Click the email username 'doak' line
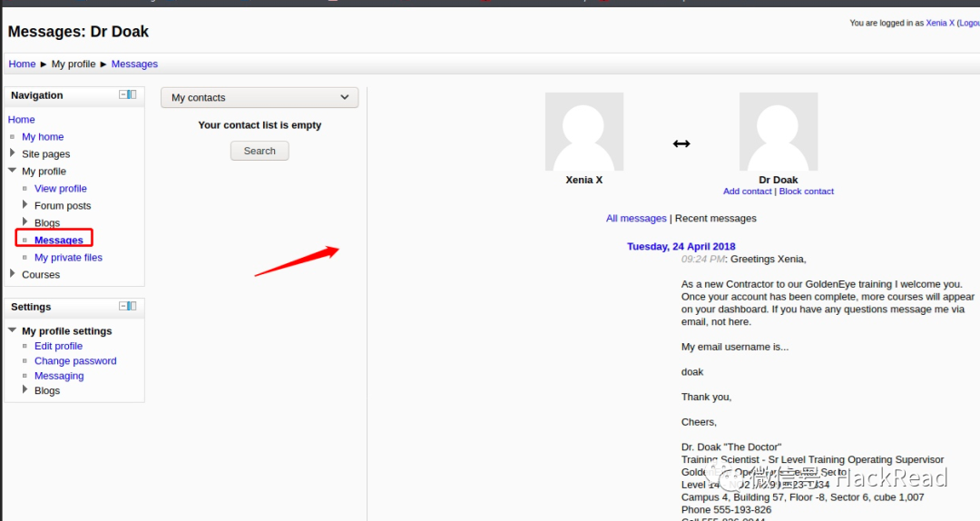 (691, 371)
